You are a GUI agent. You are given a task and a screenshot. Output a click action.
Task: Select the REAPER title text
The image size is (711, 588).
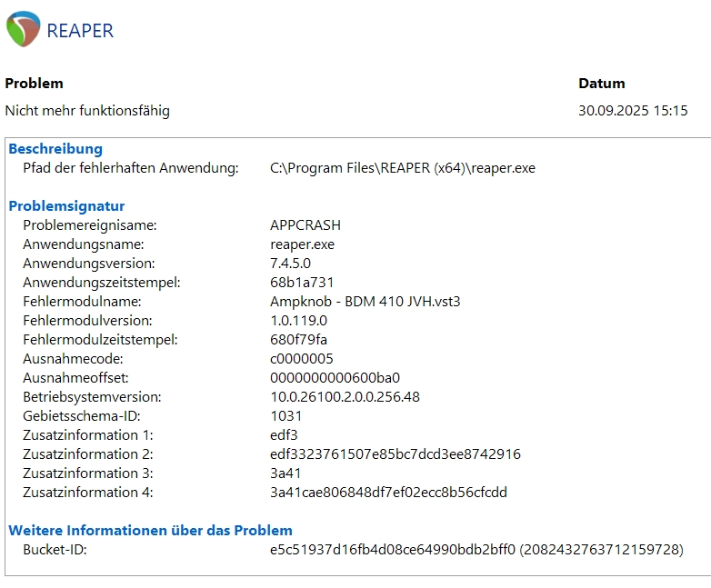[x=80, y=31]
